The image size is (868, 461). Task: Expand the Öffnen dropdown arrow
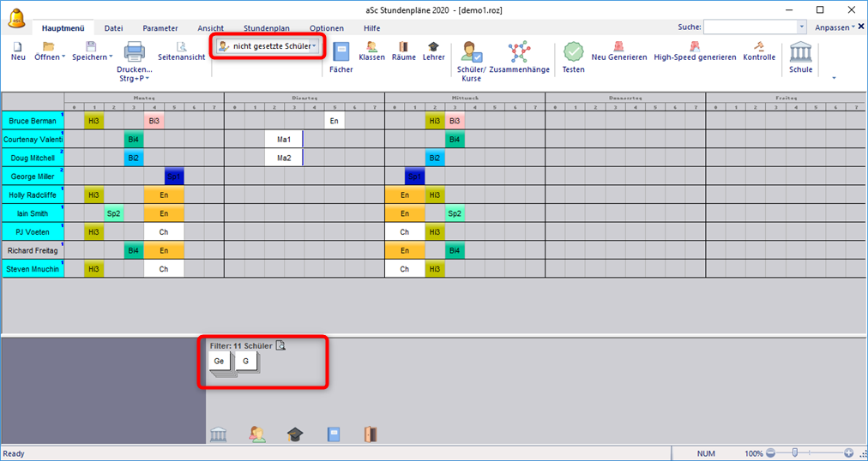(x=63, y=57)
